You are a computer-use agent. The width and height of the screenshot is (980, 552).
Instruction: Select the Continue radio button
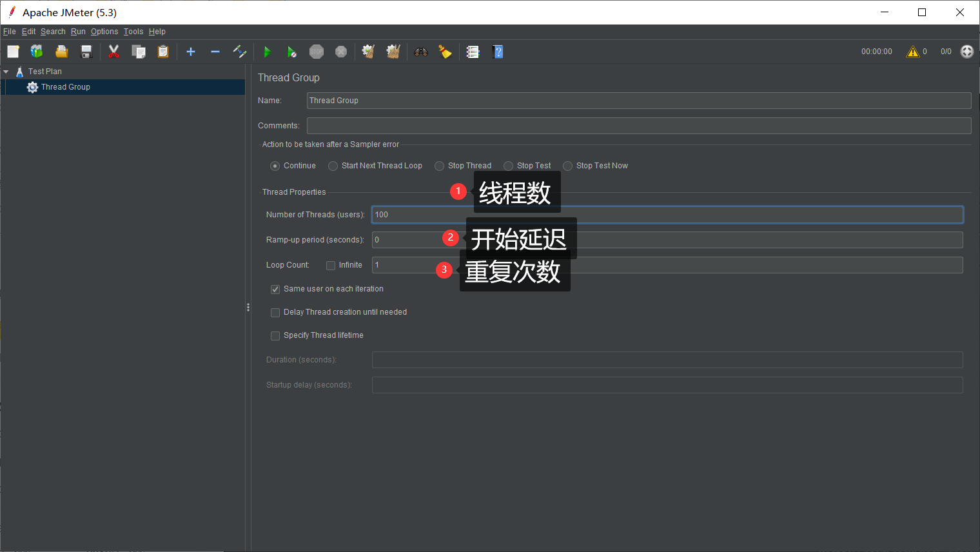coord(275,166)
